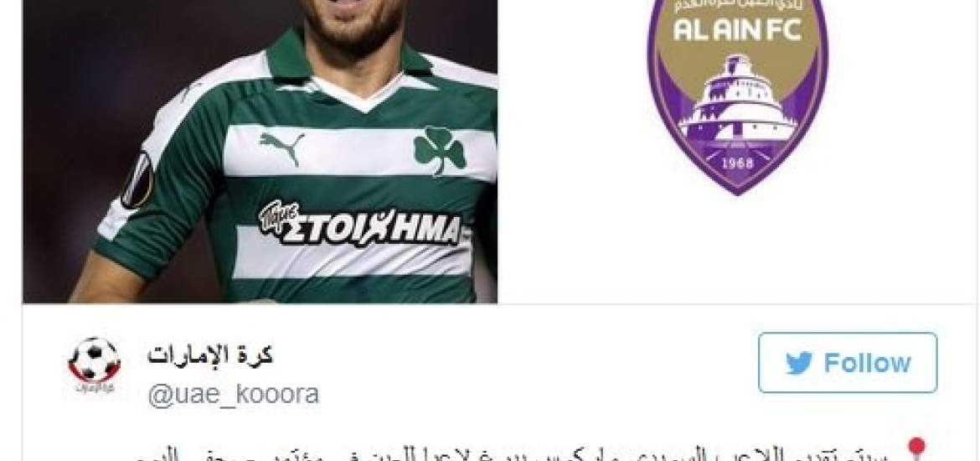This screenshot has height=461, width=980.
Task: Click the white tower illustration in the crest
Action: (737, 103)
